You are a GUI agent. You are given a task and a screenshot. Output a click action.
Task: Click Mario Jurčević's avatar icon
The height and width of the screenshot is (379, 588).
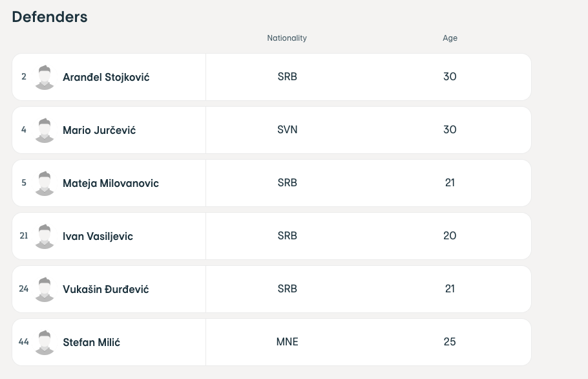(x=45, y=130)
